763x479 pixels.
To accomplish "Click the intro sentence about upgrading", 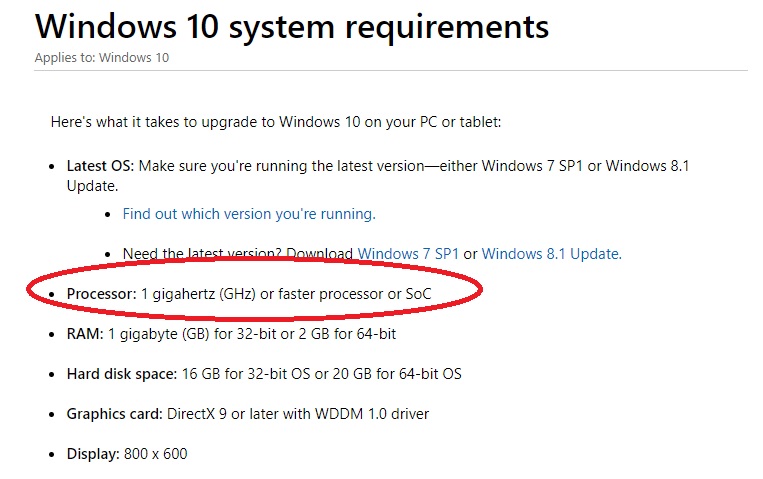I will (x=276, y=122).
